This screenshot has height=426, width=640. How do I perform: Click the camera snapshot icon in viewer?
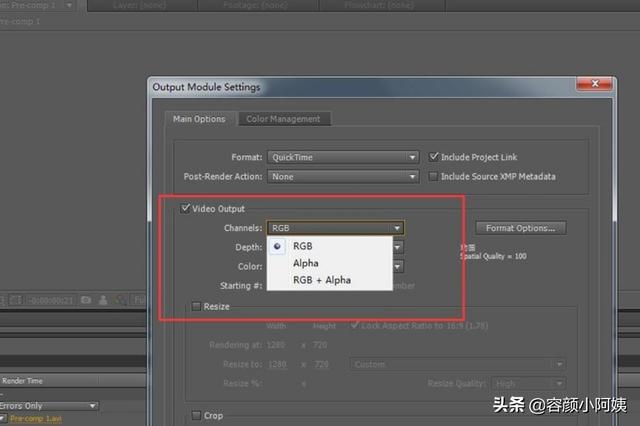[86, 299]
